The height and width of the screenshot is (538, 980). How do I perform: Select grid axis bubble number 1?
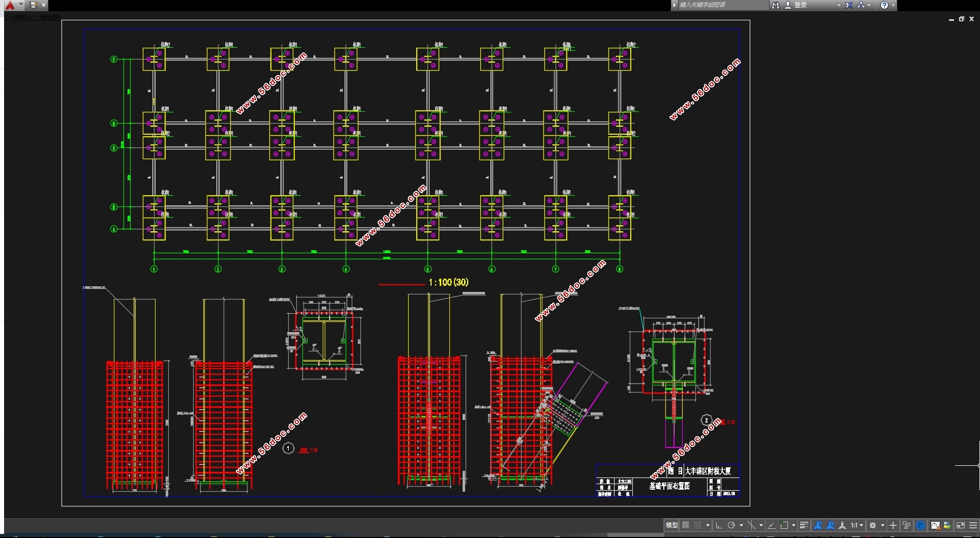[154, 269]
